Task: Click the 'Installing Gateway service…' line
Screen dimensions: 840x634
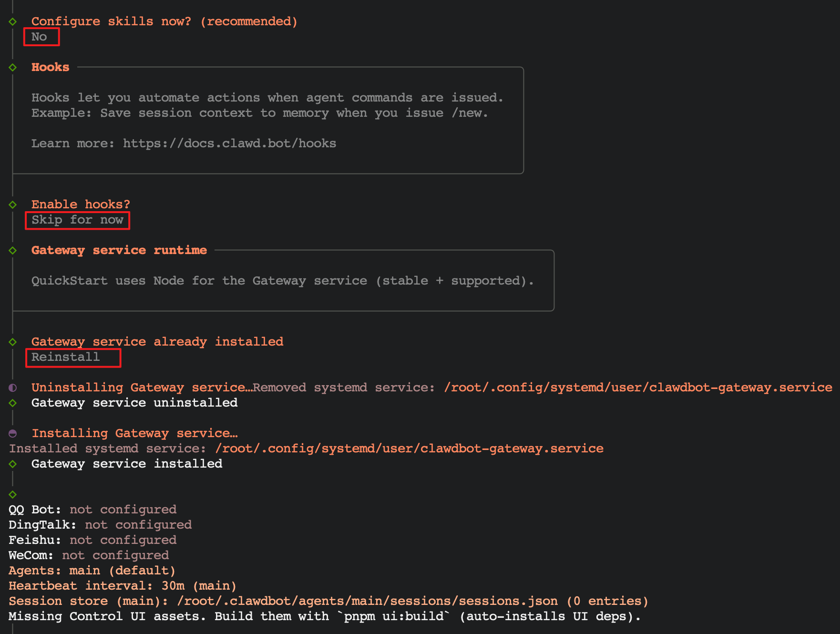Action: [134, 433]
